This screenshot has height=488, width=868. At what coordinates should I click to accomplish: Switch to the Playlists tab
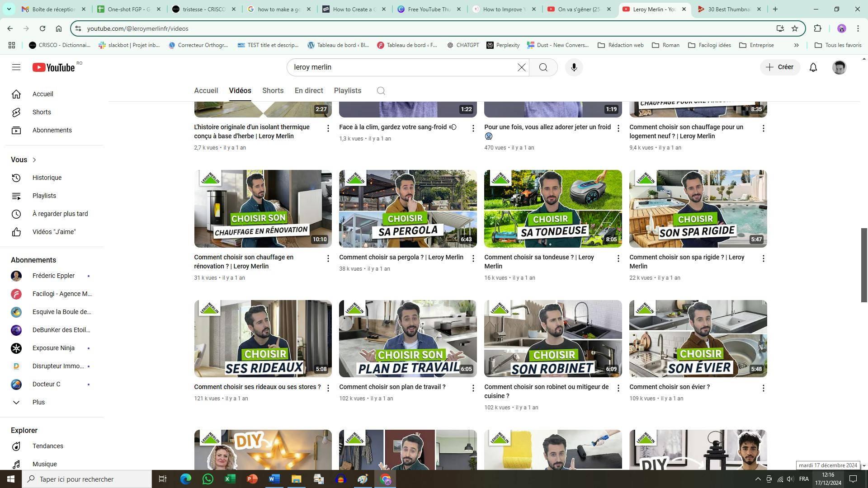[348, 91]
